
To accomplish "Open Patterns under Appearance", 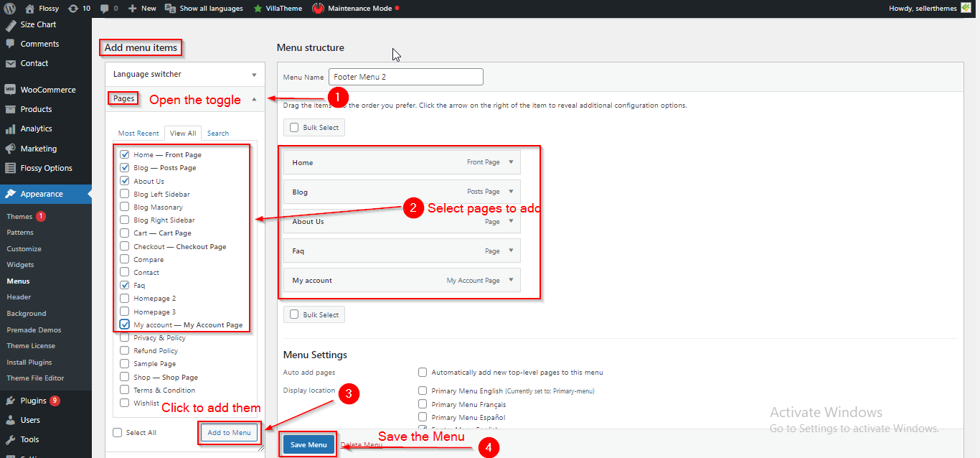I will (x=20, y=233).
